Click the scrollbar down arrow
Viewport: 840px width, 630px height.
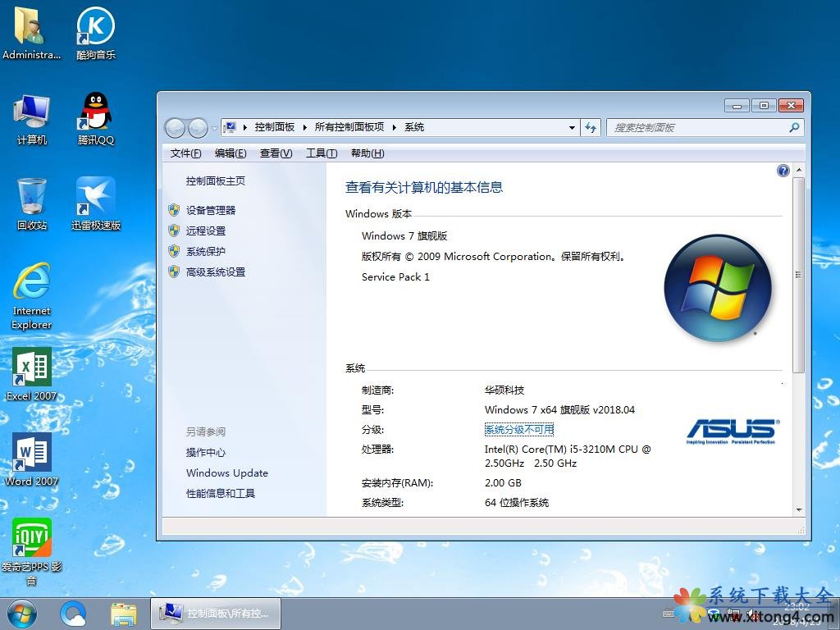coord(798,510)
